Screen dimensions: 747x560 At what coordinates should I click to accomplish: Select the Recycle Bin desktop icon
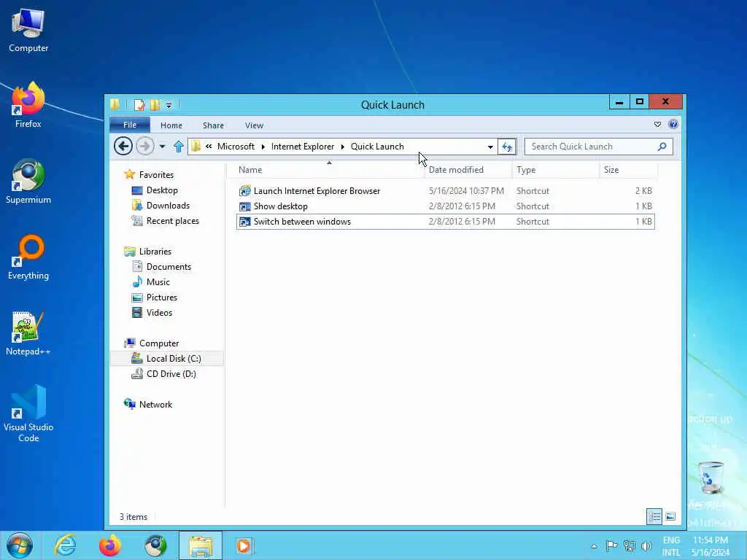(x=711, y=478)
